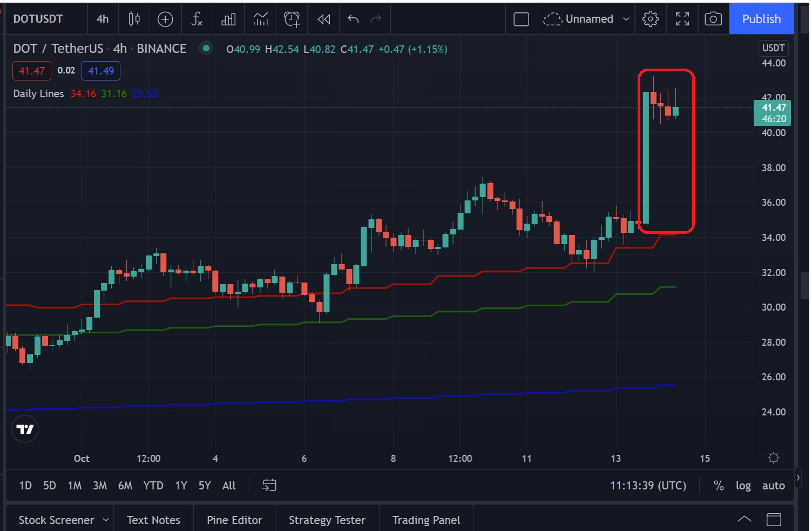
Task: Switch to the Text Notes tab
Action: 153,520
